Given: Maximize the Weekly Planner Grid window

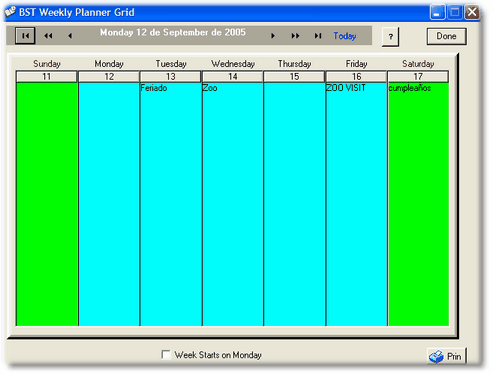Looking at the screenshot, I should (455, 12).
